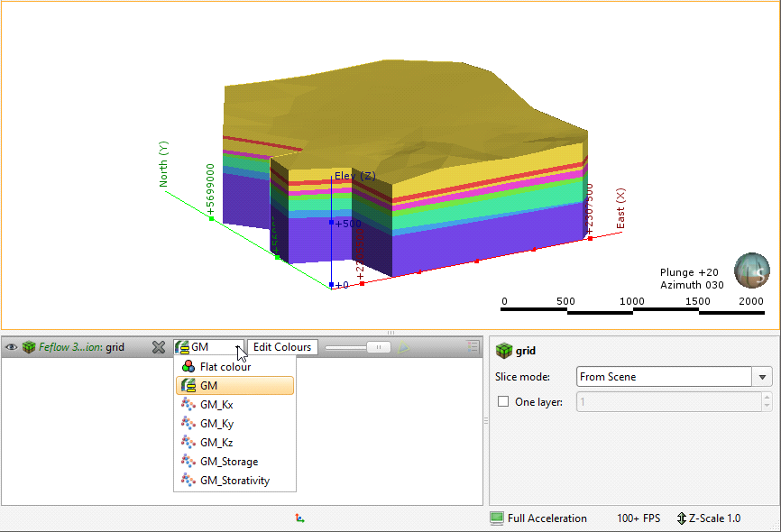Image resolution: width=781 pixels, height=532 pixels.
Task: Click the One layer number stepper field
Action: (x=667, y=402)
